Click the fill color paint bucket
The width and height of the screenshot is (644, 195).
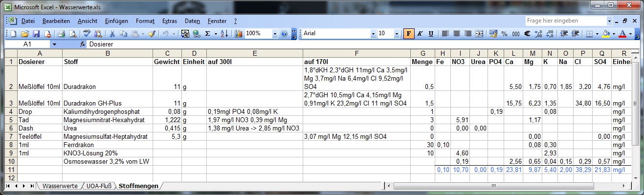(606, 34)
